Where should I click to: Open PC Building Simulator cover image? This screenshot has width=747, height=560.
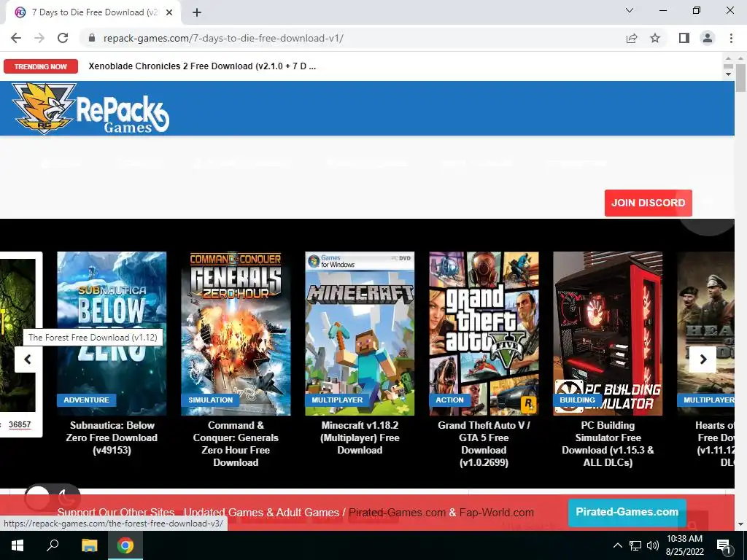608,333
